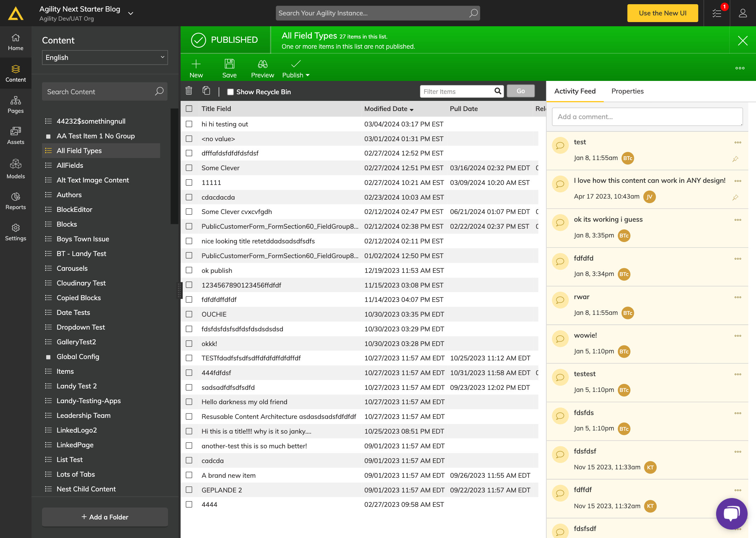Open the English language dropdown
Image resolution: width=756 pixels, height=538 pixels.
(x=105, y=57)
